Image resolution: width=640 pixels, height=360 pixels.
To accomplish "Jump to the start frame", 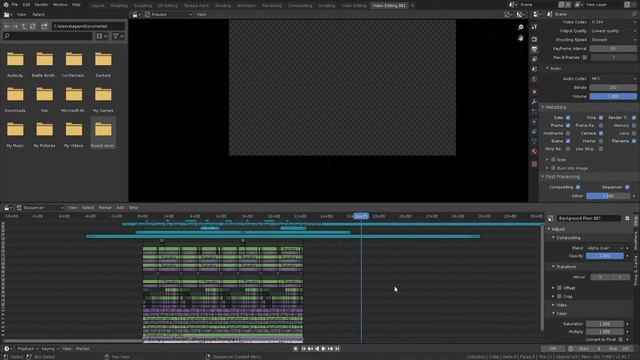I will pos(304,349).
